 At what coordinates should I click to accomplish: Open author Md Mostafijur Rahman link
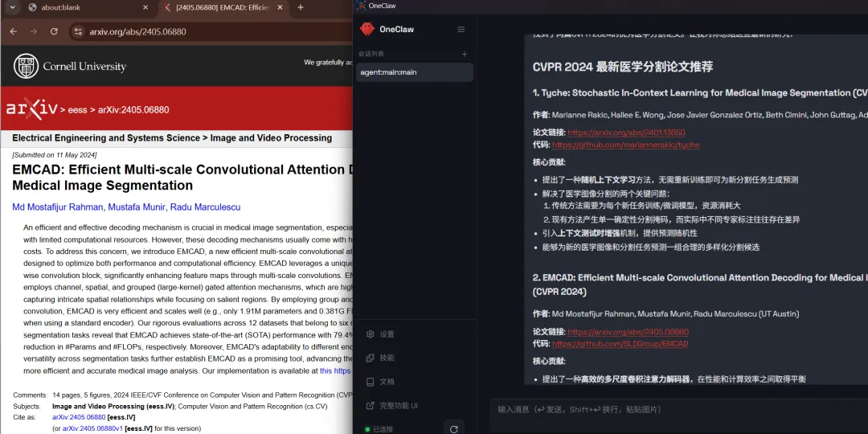(58, 207)
